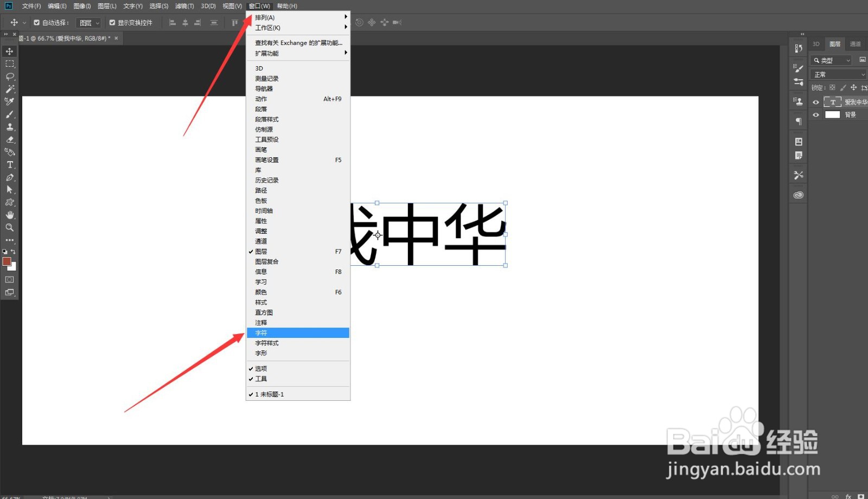
Task: Select the Hand tool
Action: pos(9,215)
